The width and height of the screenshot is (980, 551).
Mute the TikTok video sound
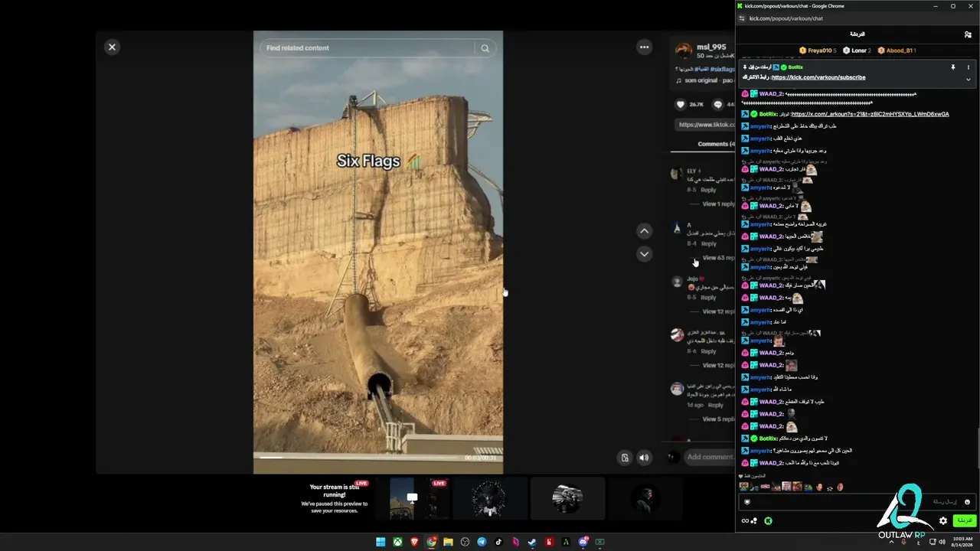[x=644, y=458]
